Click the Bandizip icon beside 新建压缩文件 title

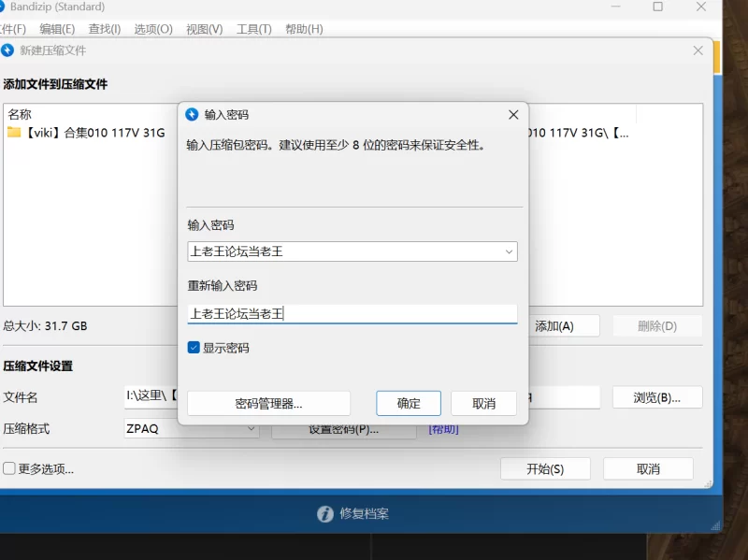pos(7,50)
